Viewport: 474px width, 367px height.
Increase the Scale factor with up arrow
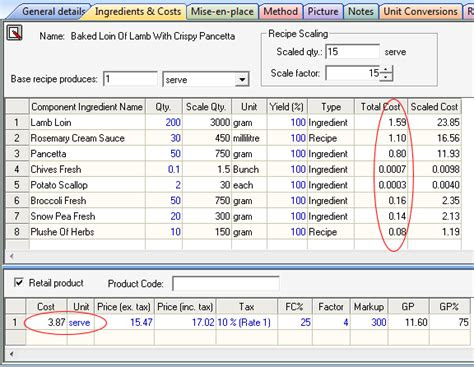coord(386,70)
